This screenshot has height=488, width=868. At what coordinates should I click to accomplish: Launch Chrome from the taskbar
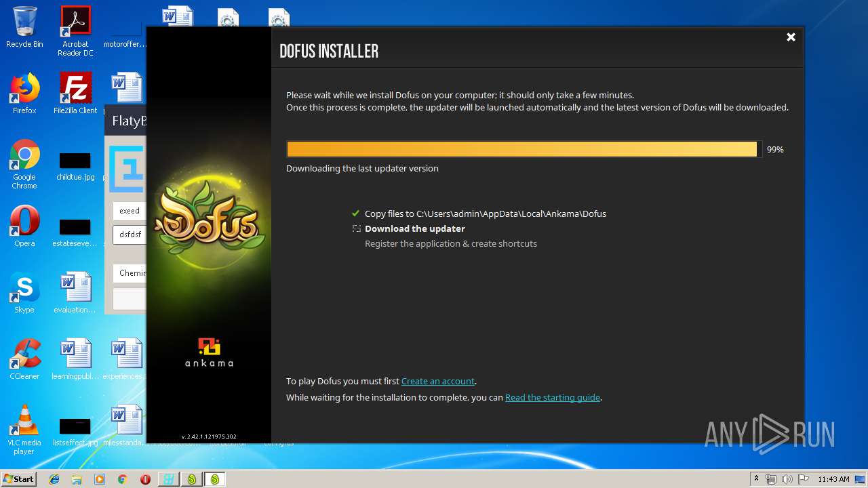tap(122, 479)
